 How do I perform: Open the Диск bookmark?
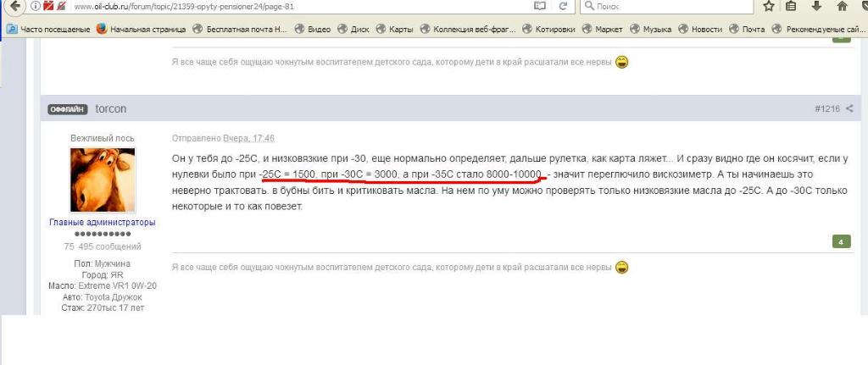coord(353,30)
